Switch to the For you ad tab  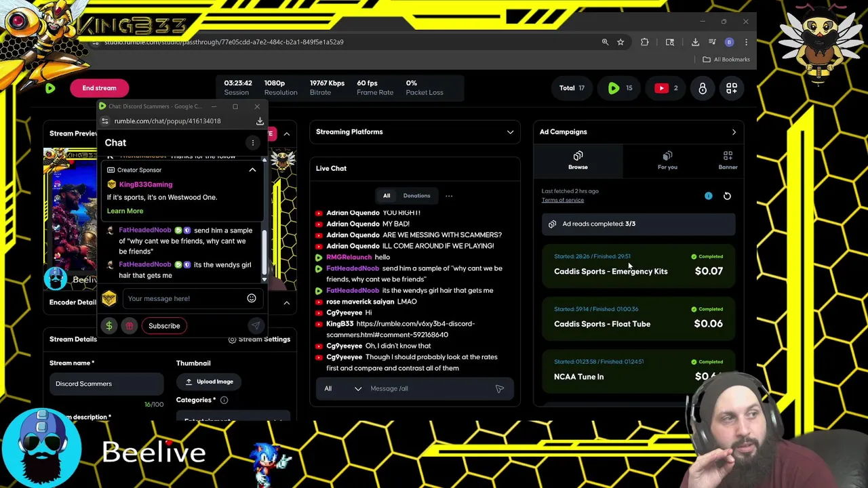[667, 161]
